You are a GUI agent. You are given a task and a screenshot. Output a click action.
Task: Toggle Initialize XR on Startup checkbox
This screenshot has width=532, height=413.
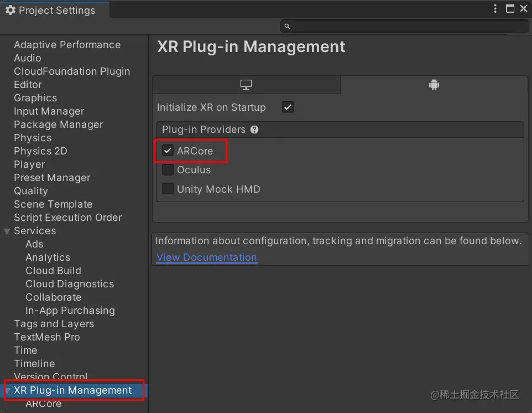pyautogui.click(x=288, y=107)
